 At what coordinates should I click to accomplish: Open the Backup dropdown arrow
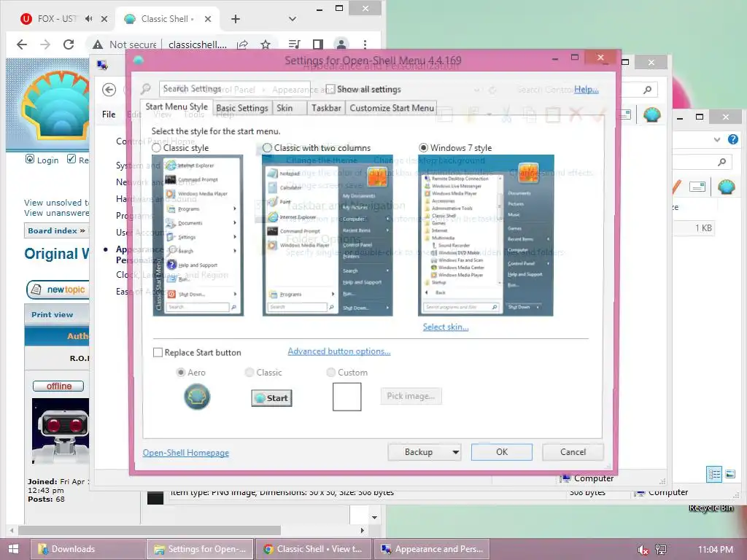[x=455, y=452]
